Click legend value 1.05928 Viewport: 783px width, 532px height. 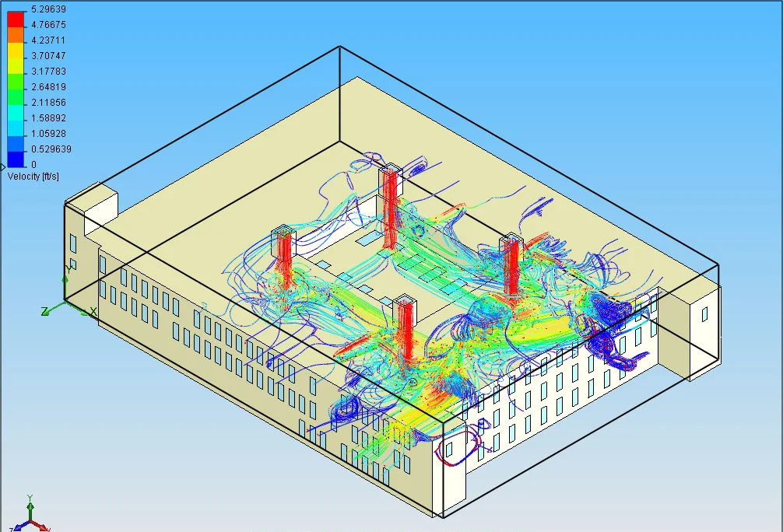pyautogui.click(x=48, y=133)
